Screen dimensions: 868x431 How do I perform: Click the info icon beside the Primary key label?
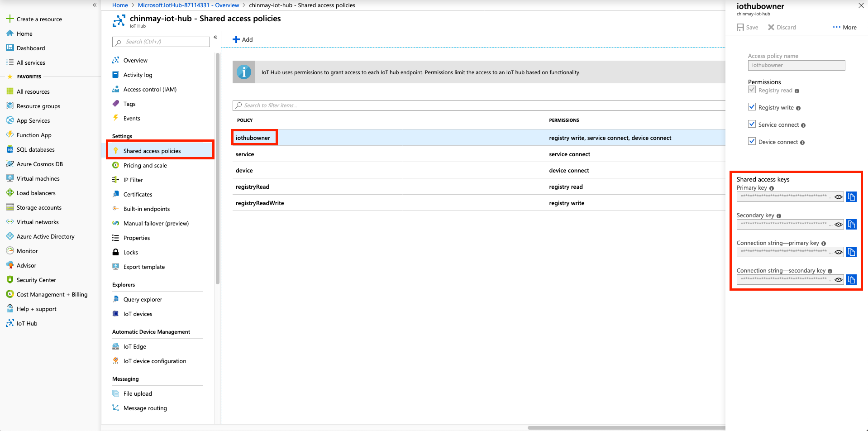point(772,188)
